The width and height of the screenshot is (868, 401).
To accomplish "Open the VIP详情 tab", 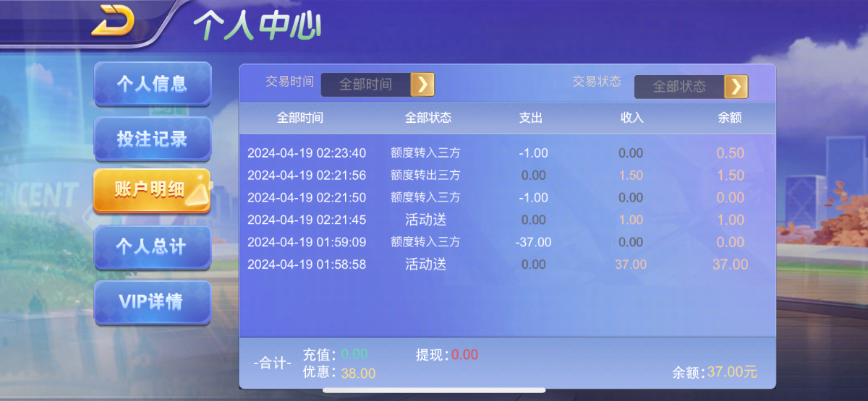I will 152,302.
